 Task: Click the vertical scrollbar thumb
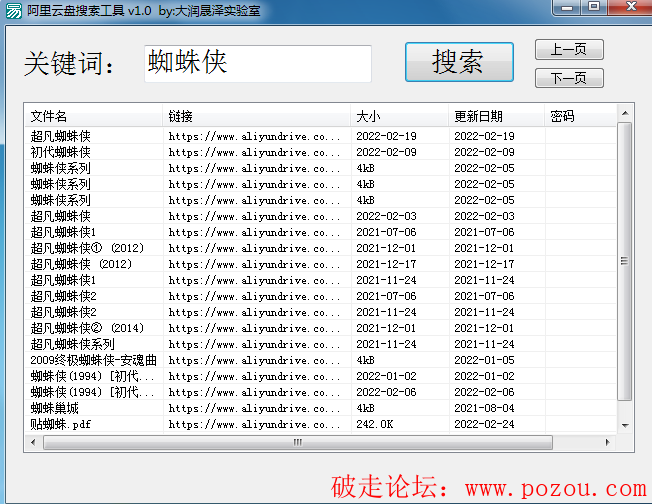click(x=625, y=262)
